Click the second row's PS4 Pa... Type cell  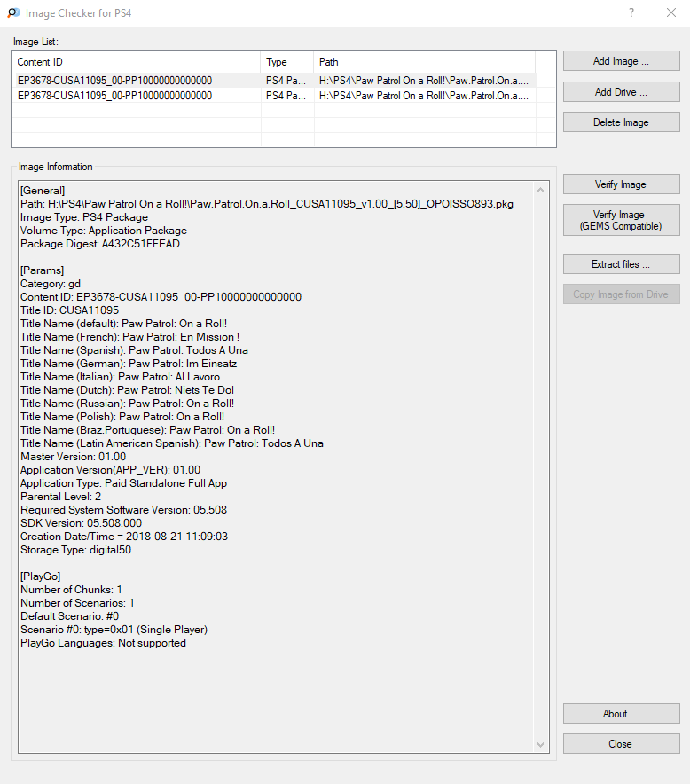[x=286, y=96]
